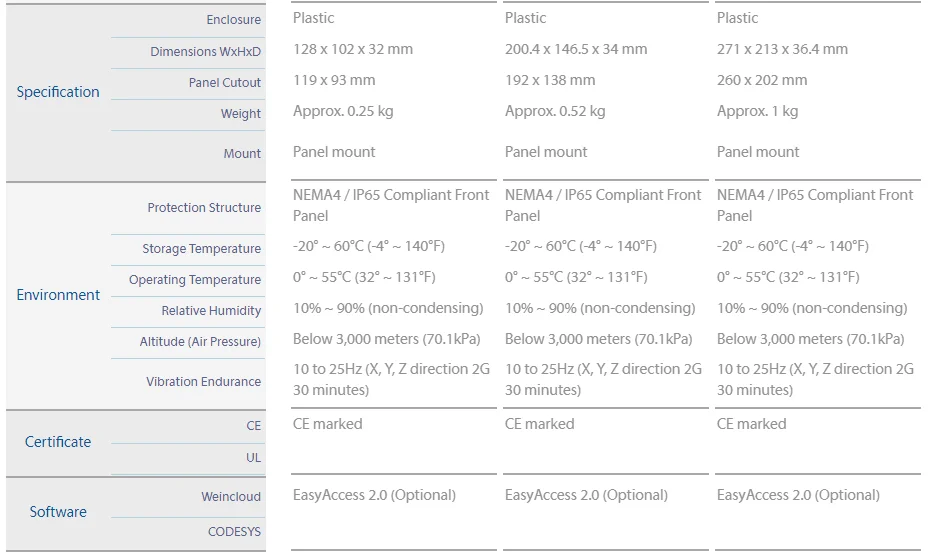This screenshot has height=555, width=931.
Task: Click the Specification section heading
Action: (x=58, y=92)
